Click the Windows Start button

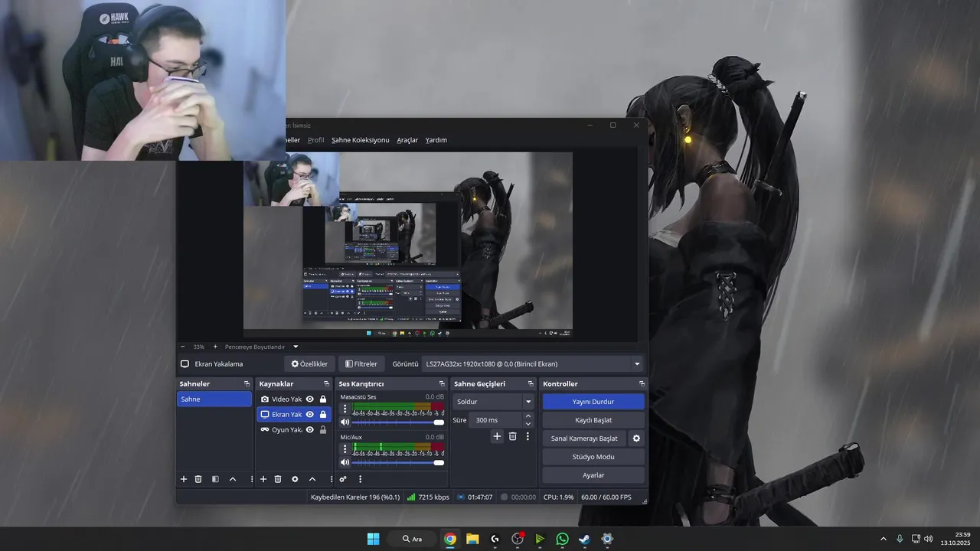coord(373,539)
